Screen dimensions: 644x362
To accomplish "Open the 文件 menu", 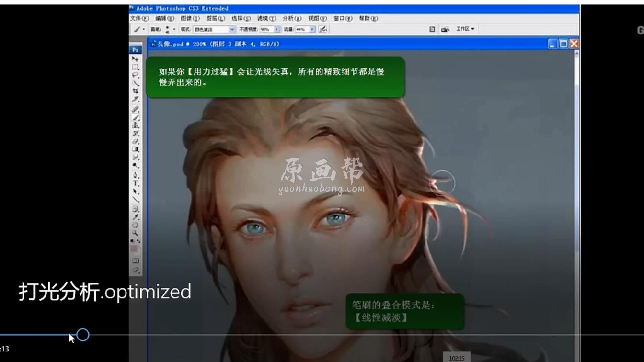I will point(139,18).
